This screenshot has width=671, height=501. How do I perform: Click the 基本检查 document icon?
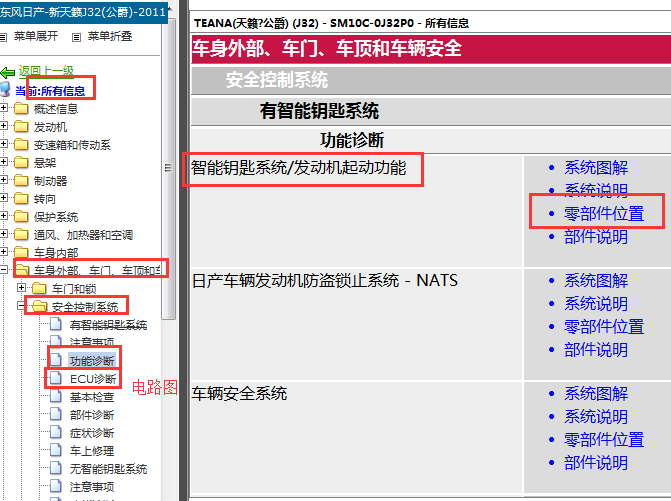56,396
